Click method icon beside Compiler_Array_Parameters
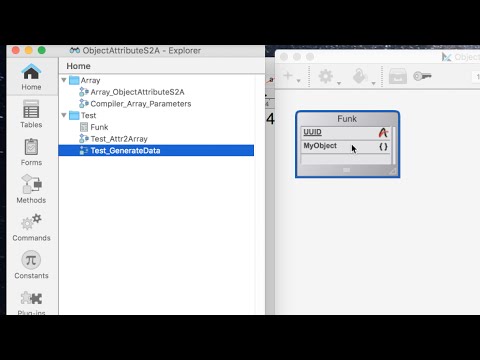 pyautogui.click(x=84, y=104)
